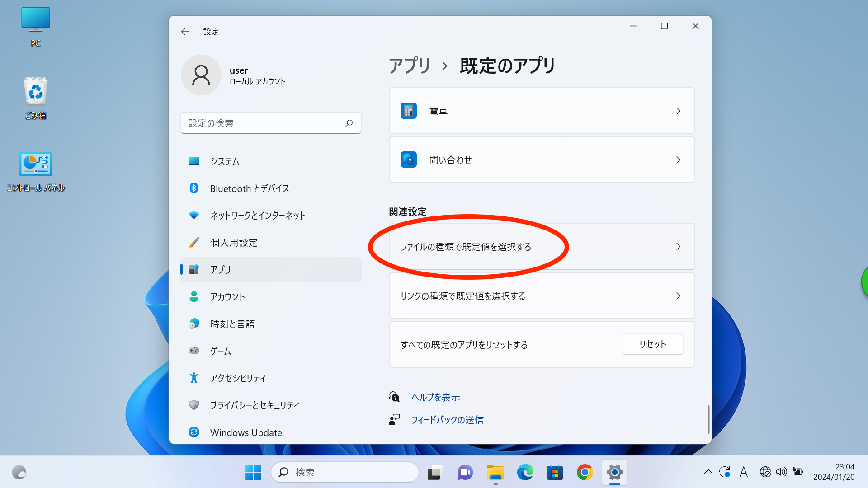Expand the hidden system tray icons arrow
This screenshot has width=868, height=488.
[x=708, y=472]
